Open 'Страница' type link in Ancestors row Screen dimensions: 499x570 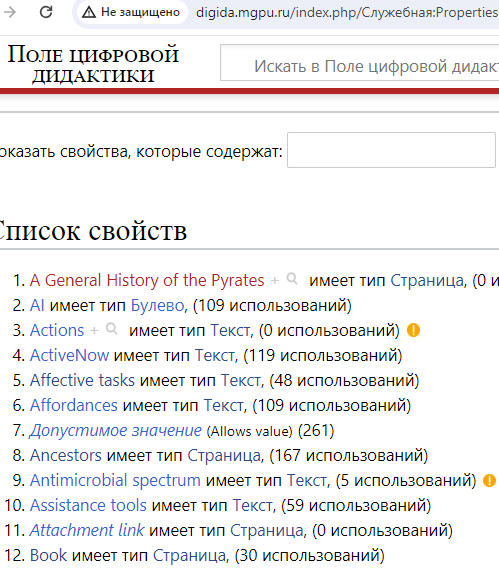(224, 455)
